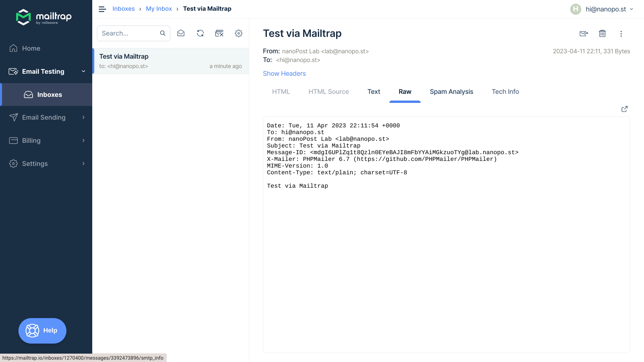The image size is (644, 362).
Task: Open the three-dot more options menu
Action: point(621,34)
